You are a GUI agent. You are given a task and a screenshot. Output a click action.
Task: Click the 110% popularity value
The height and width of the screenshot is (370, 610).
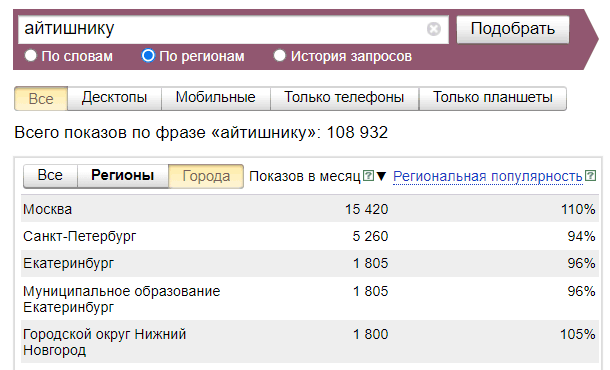578,209
